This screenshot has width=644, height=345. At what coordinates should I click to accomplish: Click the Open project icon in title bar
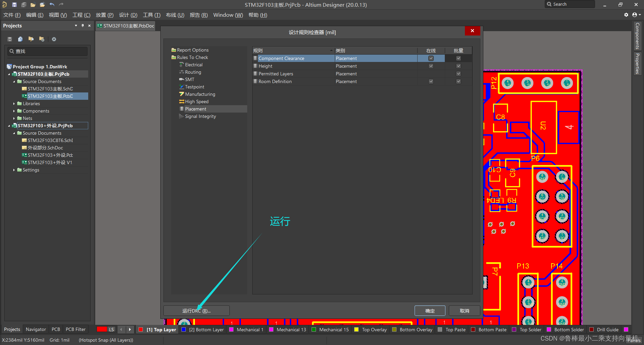42,5
